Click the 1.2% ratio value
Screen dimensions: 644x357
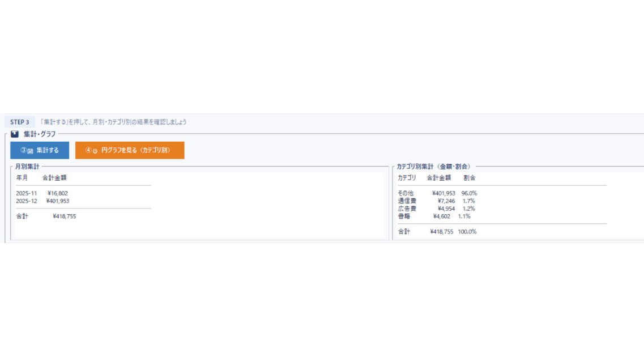coord(468,209)
